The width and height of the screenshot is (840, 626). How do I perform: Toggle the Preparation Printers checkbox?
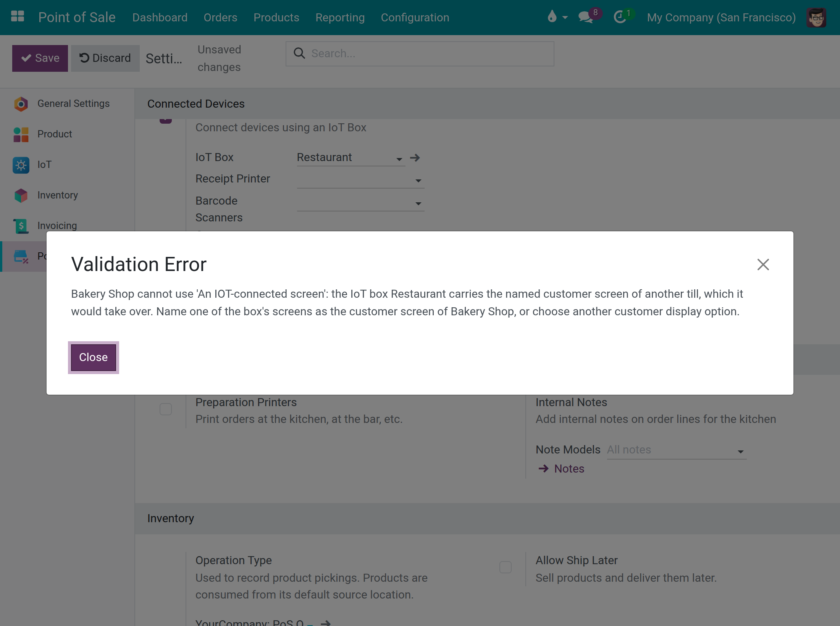click(166, 409)
